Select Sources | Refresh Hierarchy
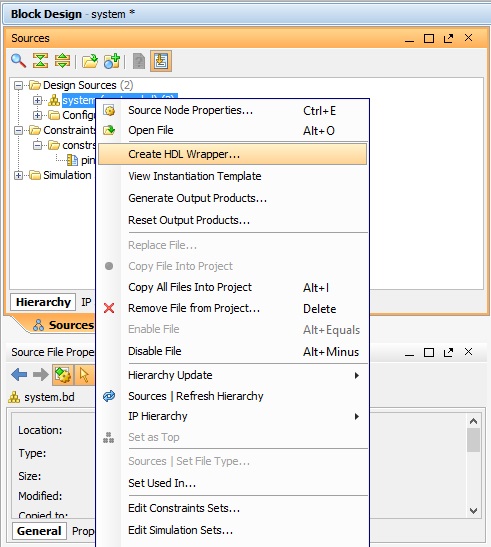Screen dimensions: 491x547 click(233, 396)
